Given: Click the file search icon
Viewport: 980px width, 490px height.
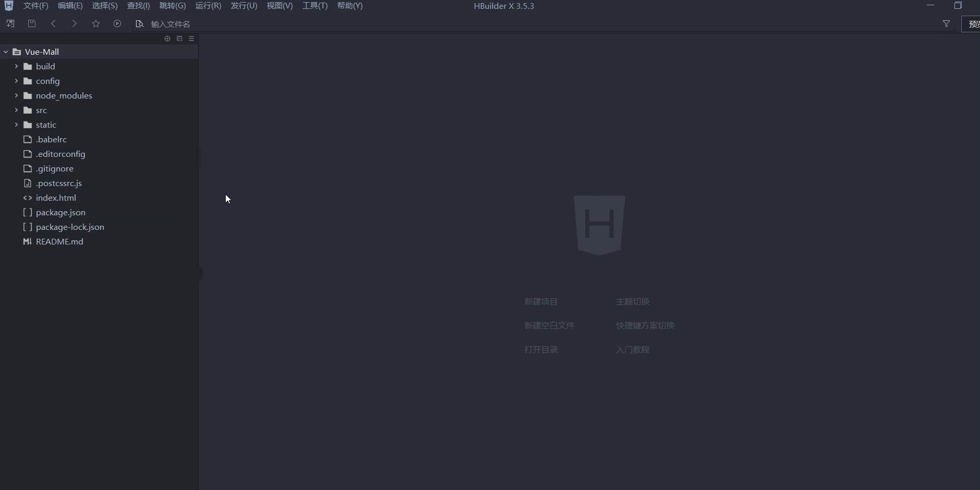Looking at the screenshot, I should click(139, 24).
